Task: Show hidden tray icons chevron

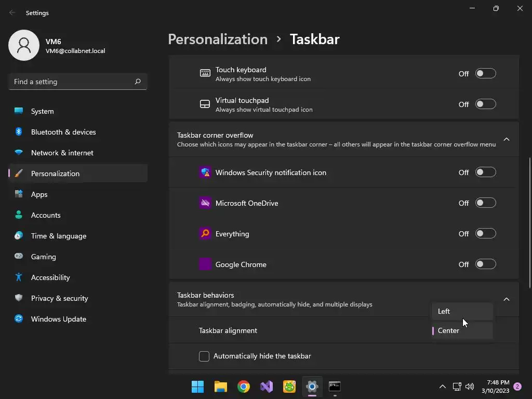Action: (443, 387)
